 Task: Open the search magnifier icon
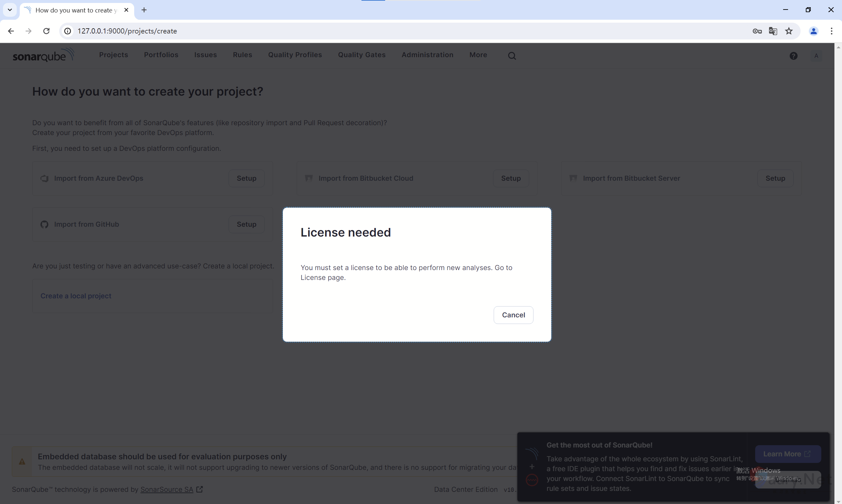point(511,56)
